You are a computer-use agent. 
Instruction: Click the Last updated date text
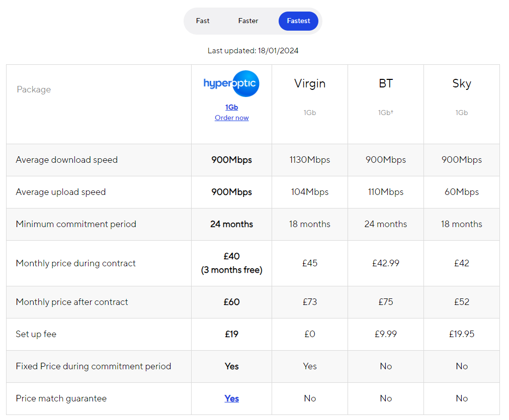pos(253,51)
